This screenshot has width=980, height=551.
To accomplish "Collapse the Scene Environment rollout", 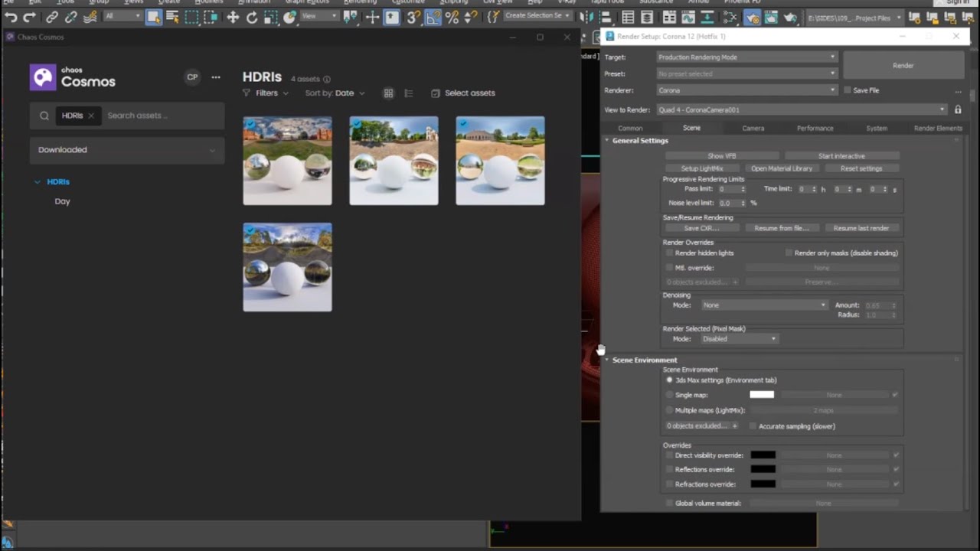I will click(x=645, y=360).
